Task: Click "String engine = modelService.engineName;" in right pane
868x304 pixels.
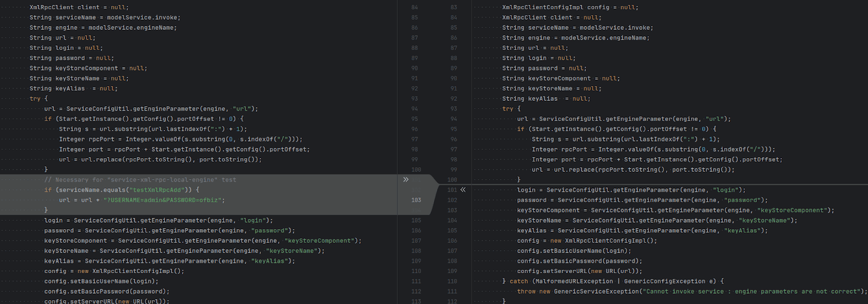Action: [576, 38]
